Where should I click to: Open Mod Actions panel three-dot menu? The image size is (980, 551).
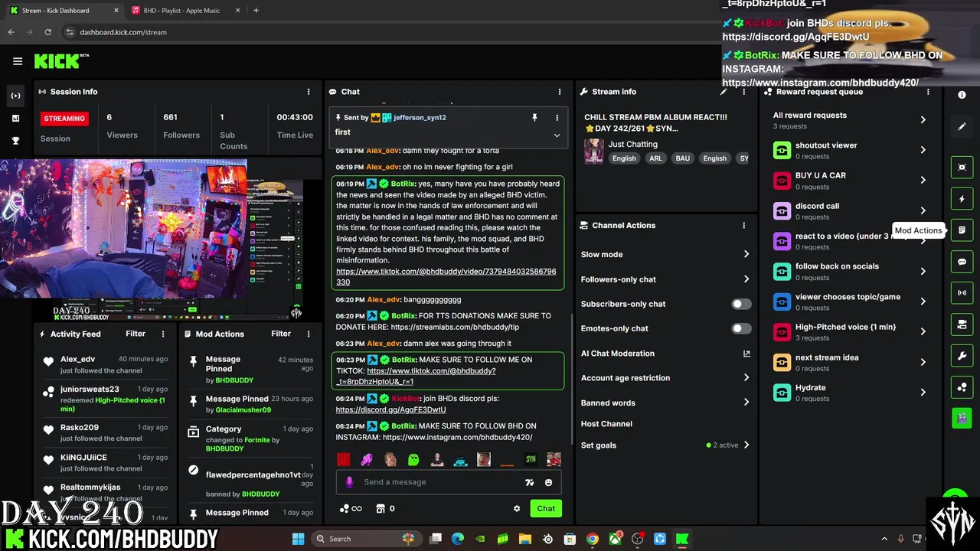click(309, 334)
